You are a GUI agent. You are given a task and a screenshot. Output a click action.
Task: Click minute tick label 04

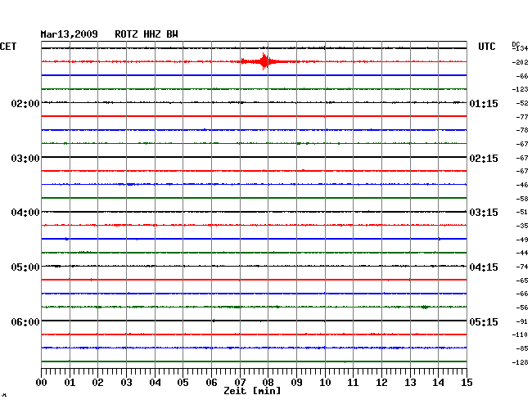click(155, 383)
